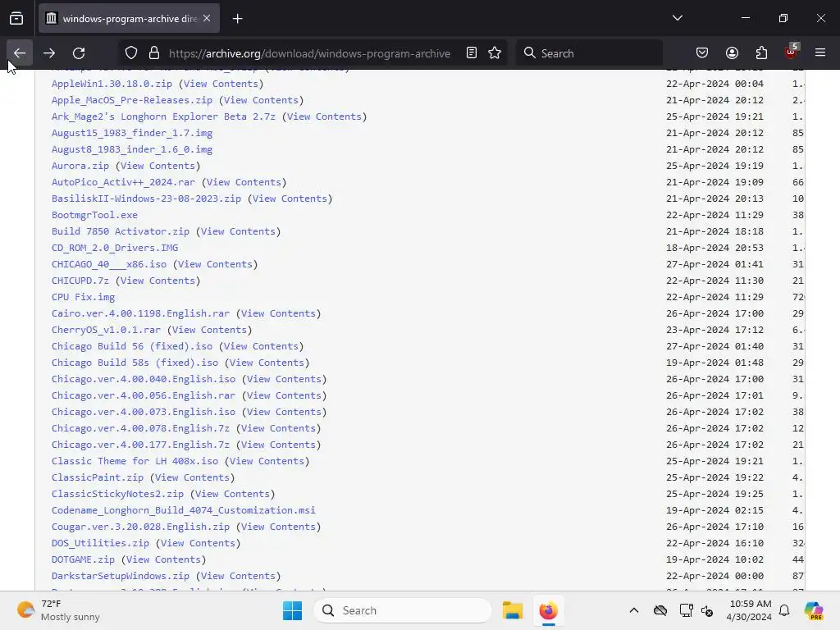The height and width of the screenshot is (630, 840).
Task: View contents of CherryOS_v1.0.1.rar
Action: point(209,330)
